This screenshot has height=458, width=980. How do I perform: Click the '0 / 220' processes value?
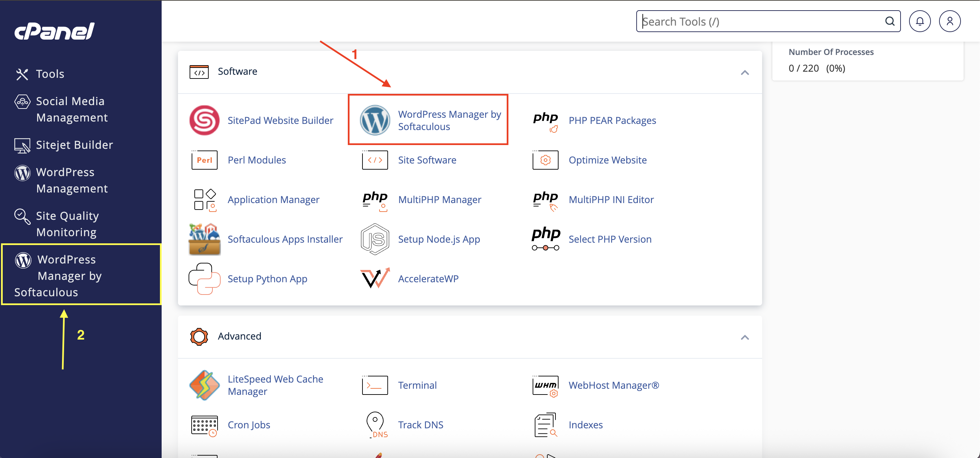point(803,69)
